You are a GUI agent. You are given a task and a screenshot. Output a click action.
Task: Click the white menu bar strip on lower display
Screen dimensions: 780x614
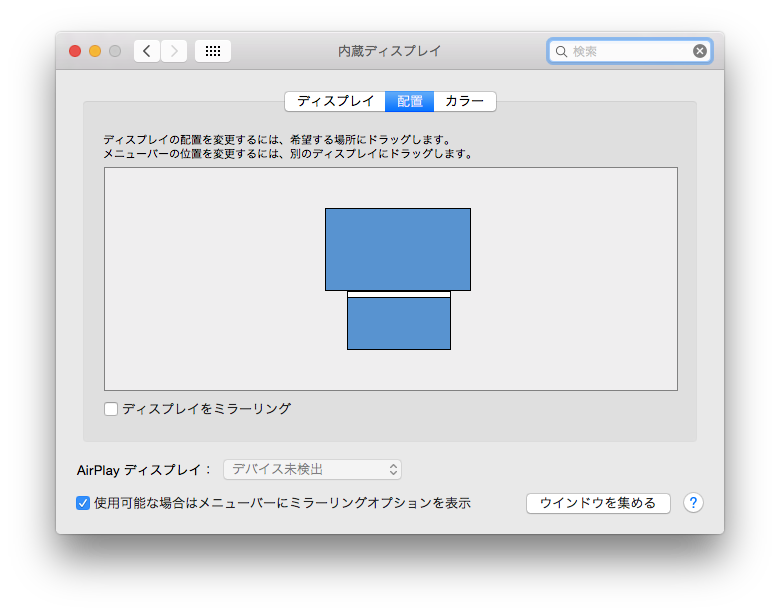pos(399,295)
